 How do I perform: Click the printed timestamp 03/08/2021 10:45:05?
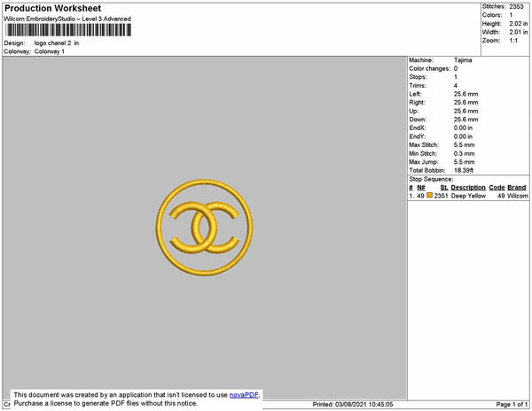pyautogui.click(x=364, y=404)
